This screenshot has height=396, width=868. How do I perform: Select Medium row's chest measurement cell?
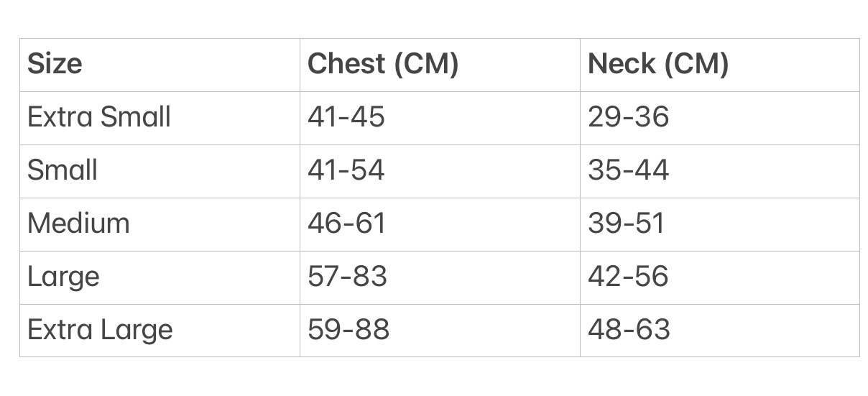point(440,224)
